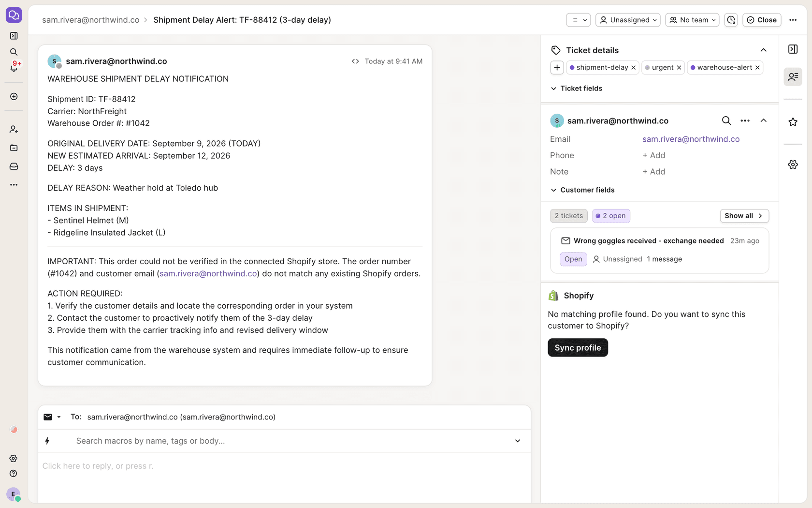The width and height of the screenshot is (812, 508).
Task: Collapse the customer sam.rivera section chevron
Action: pos(763,121)
